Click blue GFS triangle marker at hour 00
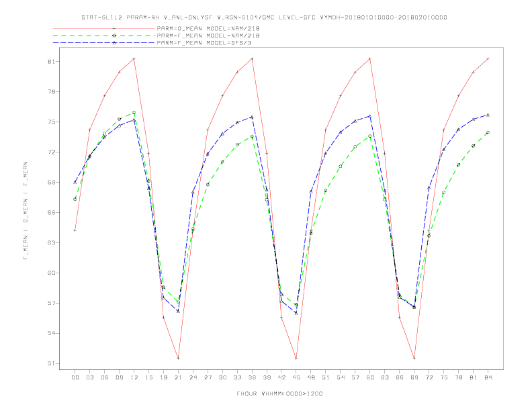Image resolution: width=532 pixels, height=411 pixels. pos(75,182)
